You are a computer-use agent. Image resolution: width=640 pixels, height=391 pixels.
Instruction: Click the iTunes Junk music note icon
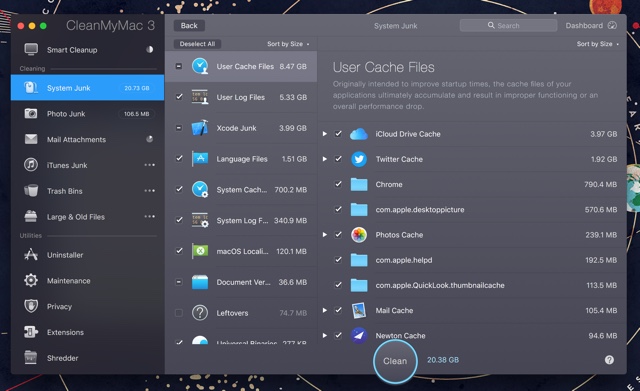(31, 165)
